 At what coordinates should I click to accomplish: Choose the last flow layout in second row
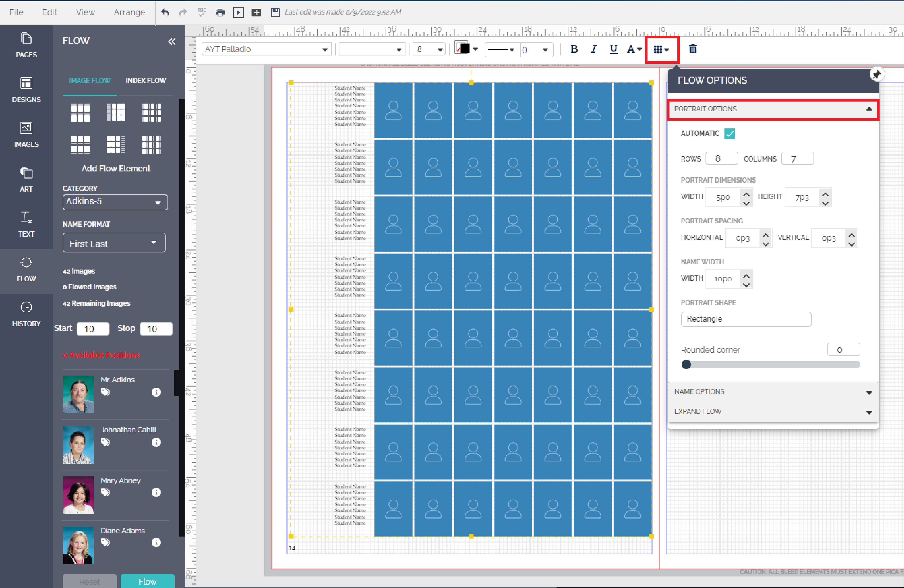pos(151,145)
